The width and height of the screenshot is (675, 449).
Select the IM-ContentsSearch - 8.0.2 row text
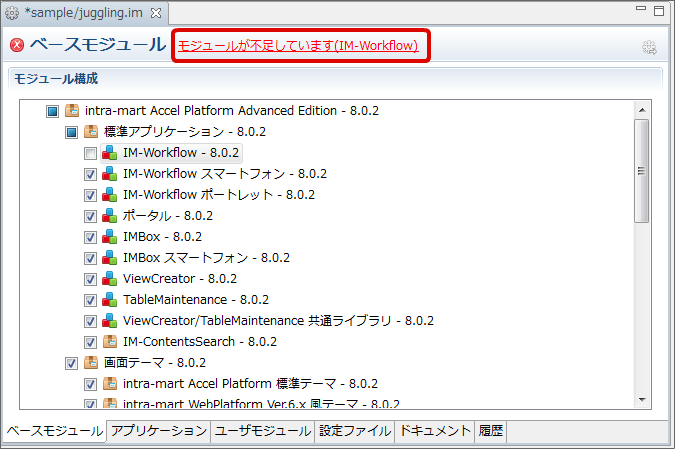(x=200, y=342)
